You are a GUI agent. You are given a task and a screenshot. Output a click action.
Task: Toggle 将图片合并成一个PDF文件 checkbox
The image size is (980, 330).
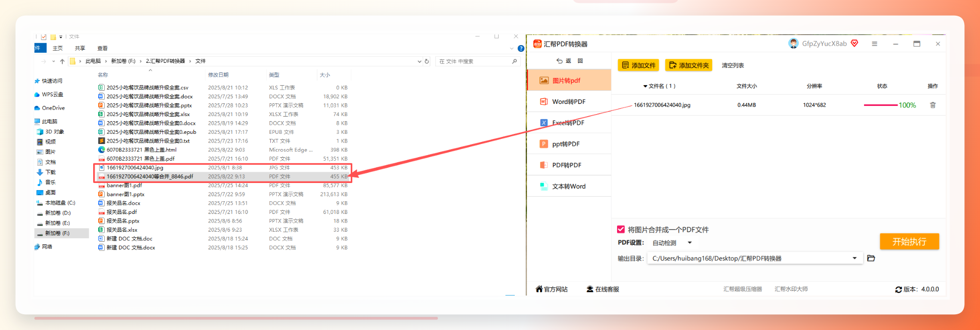[621, 229]
